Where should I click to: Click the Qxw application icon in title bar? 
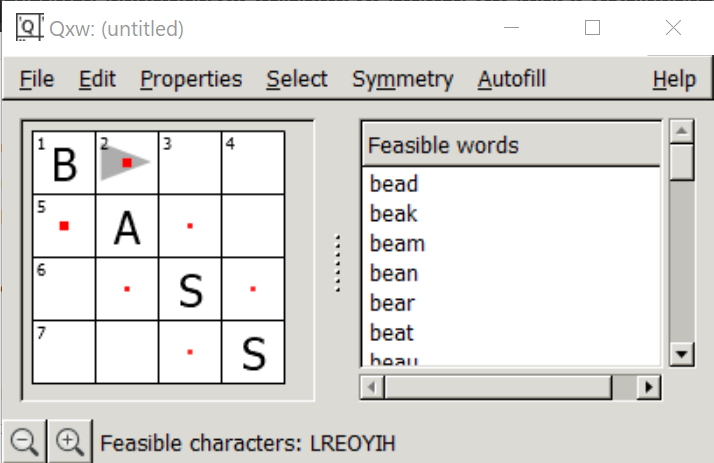30,27
